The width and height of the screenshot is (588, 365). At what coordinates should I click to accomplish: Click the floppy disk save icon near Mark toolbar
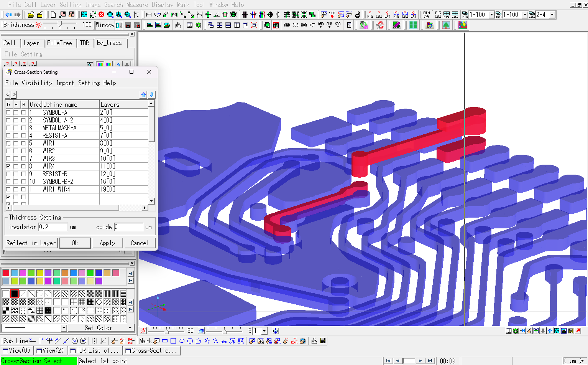click(323, 341)
